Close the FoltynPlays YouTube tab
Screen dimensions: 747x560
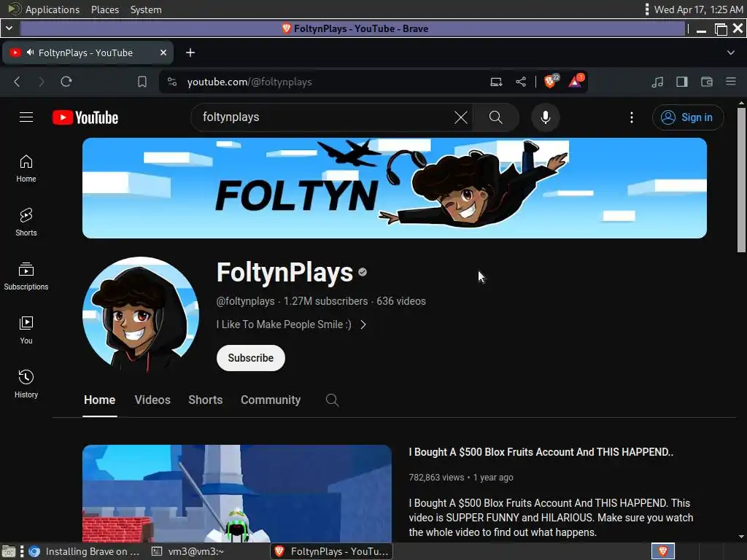pyautogui.click(x=163, y=52)
